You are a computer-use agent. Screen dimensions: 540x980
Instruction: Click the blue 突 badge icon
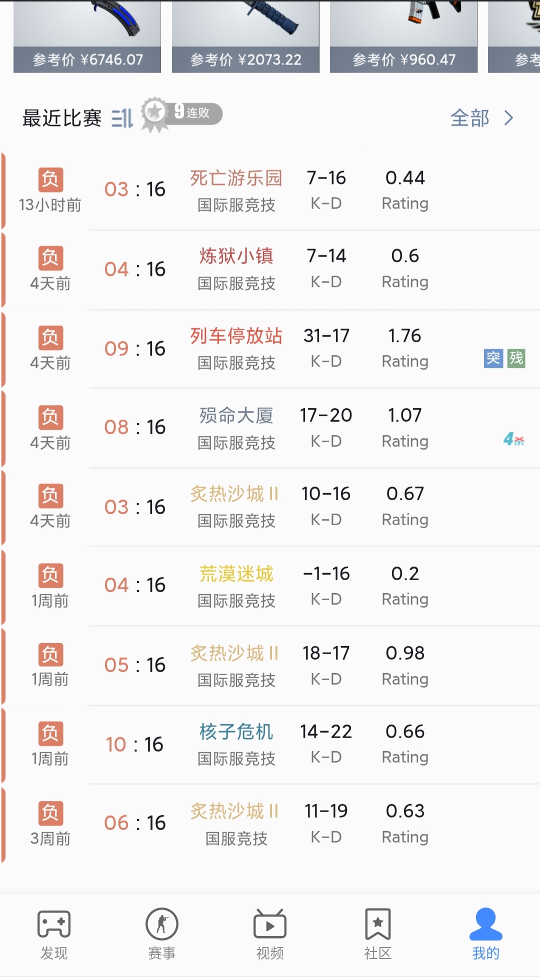pyautogui.click(x=493, y=358)
